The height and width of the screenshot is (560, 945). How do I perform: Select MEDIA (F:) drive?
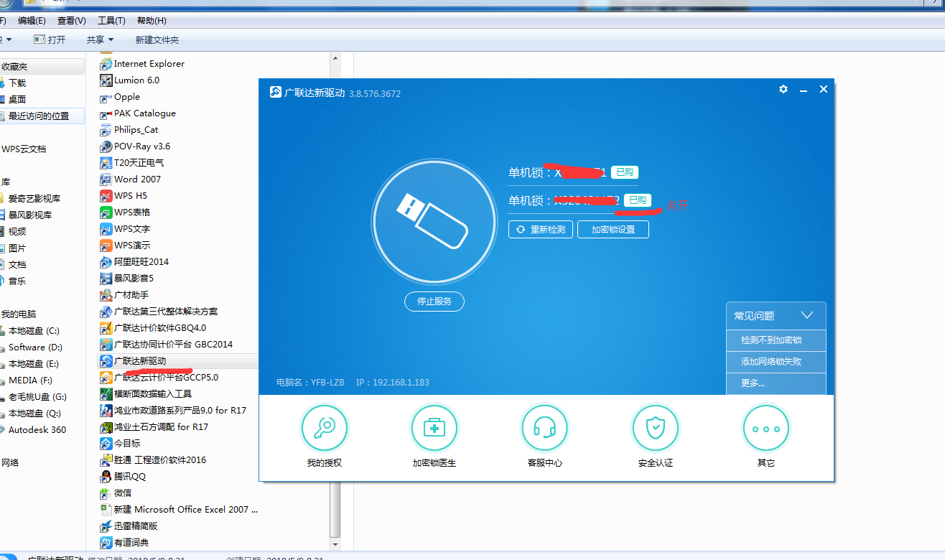pyautogui.click(x=30, y=381)
